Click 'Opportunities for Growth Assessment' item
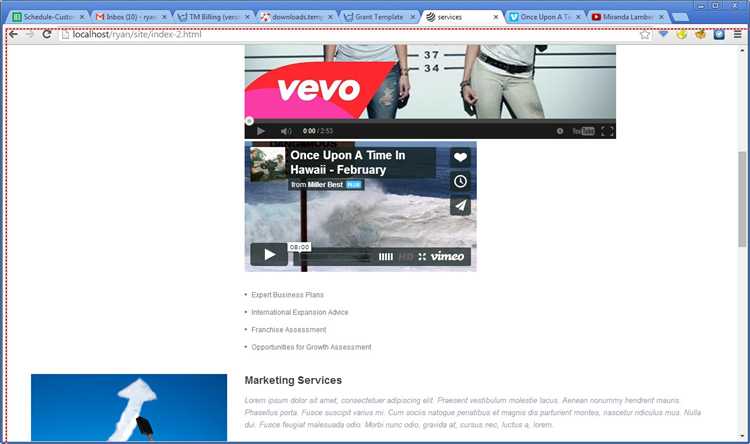 [x=311, y=347]
